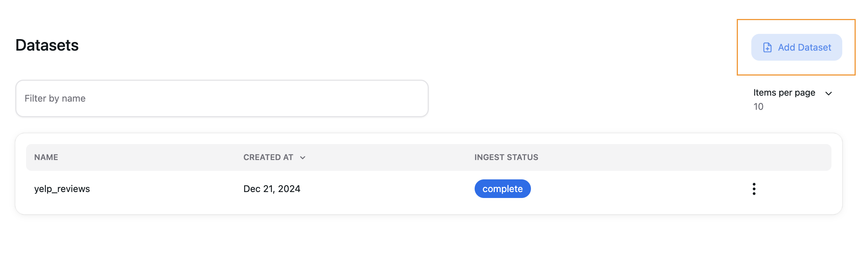Click the Datasets page heading
Viewport: 868px width, 262px height.
pyautogui.click(x=47, y=45)
